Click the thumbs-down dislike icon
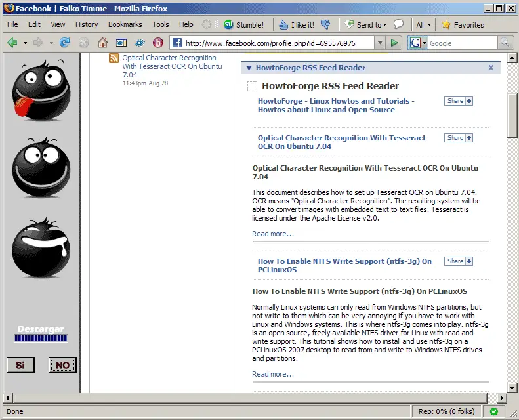The image size is (519, 420). 325,24
